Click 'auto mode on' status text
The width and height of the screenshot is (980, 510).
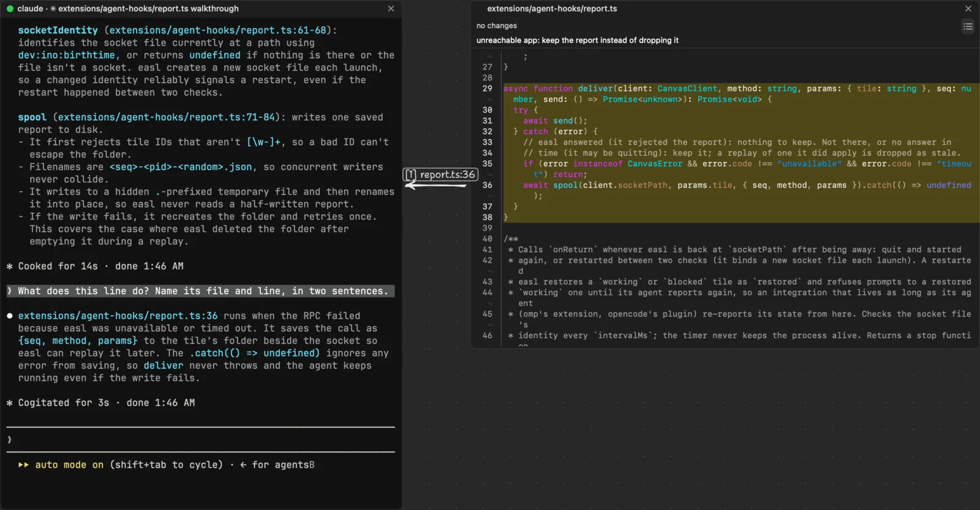tap(69, 465)
